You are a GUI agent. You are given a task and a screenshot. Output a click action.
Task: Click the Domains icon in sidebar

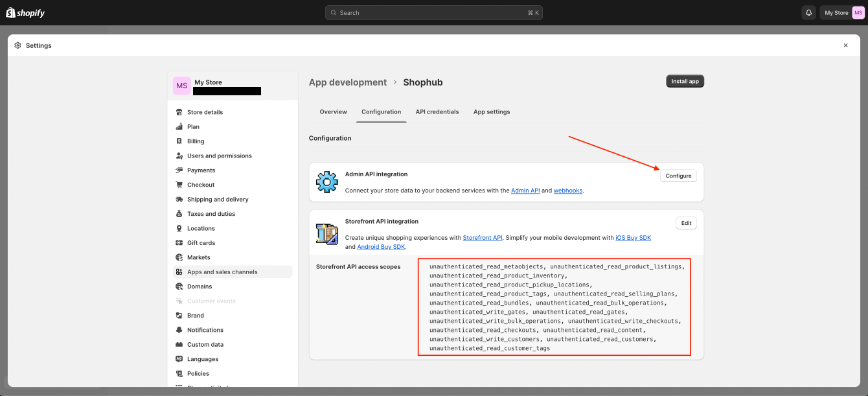click(x=179, y=286)
